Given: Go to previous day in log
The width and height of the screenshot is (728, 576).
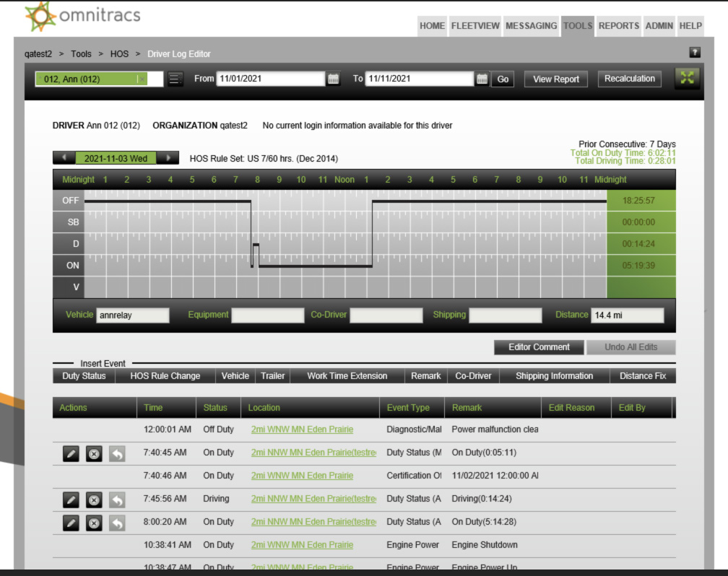Looking at the screenshot, I should 64,158.
